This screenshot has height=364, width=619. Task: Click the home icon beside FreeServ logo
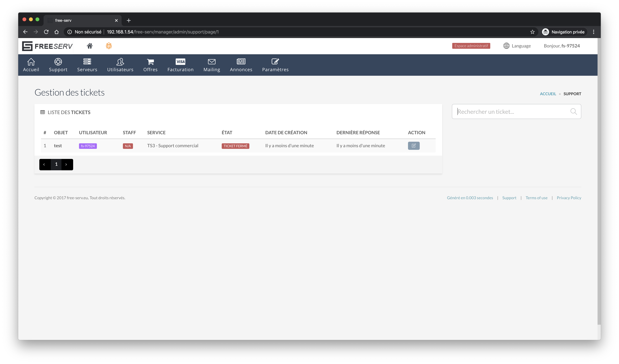(x=89, y=46)
